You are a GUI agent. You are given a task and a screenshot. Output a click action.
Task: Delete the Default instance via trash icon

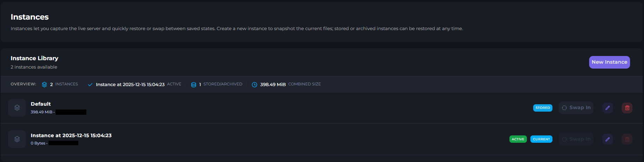click(627, 108)
